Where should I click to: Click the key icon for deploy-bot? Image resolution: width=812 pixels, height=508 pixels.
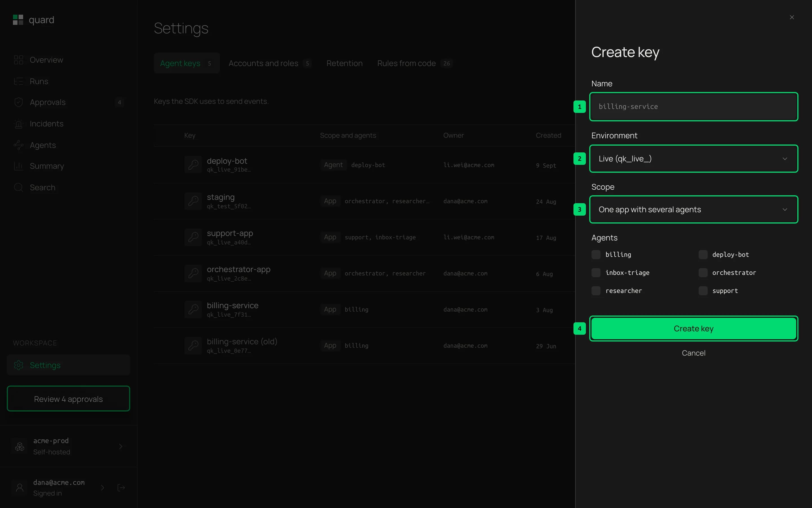(x=193, y=165)
